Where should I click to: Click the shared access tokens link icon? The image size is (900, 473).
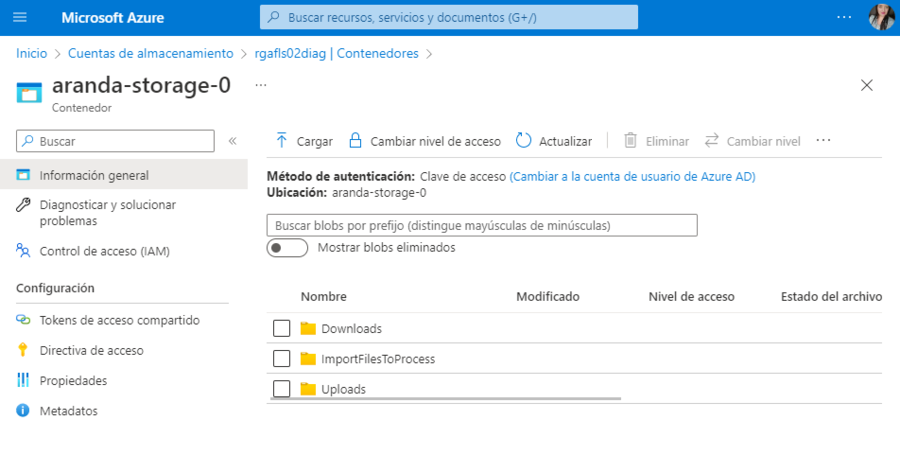pyautogui.click(x=23, y=320)
